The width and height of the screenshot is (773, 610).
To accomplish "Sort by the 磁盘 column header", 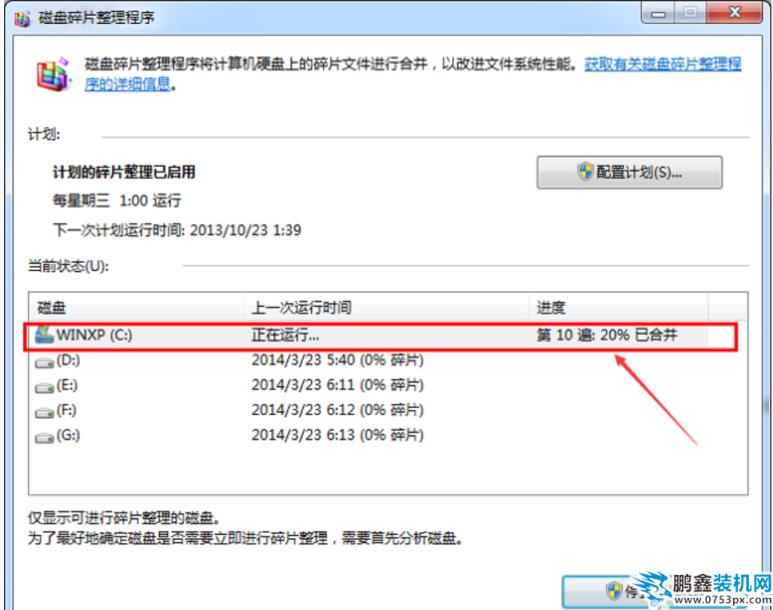I will pos(136,308).
